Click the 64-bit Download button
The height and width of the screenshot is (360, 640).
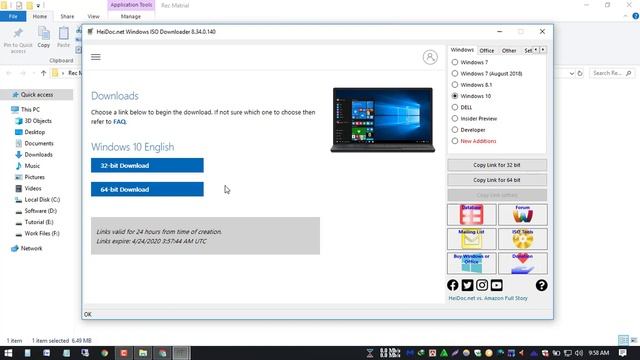pos(147,189)
